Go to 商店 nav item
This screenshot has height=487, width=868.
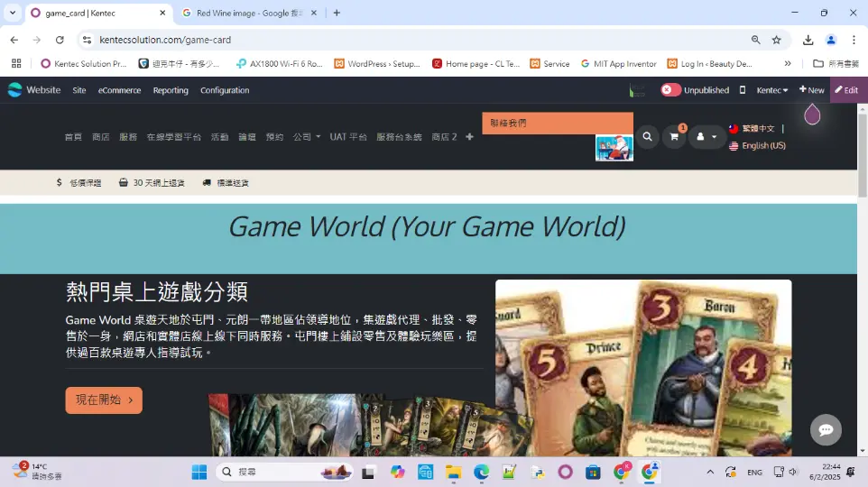point(101,137)
